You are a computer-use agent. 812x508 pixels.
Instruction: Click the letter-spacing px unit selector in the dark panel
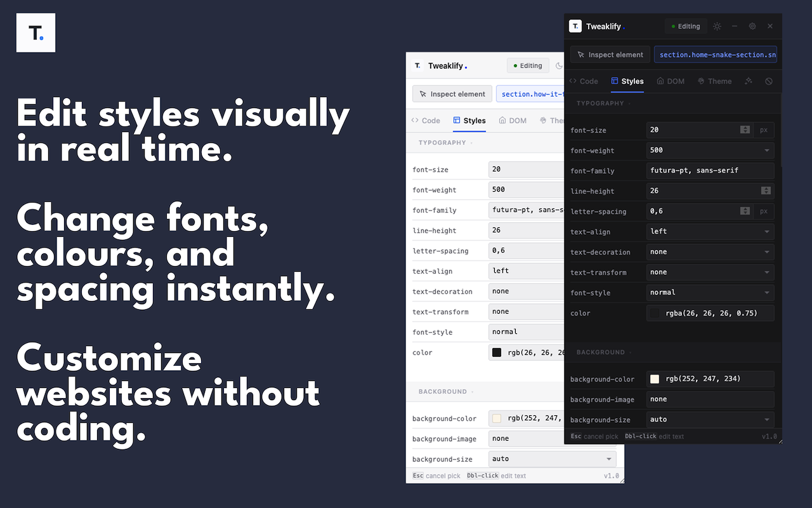[764, 211]
